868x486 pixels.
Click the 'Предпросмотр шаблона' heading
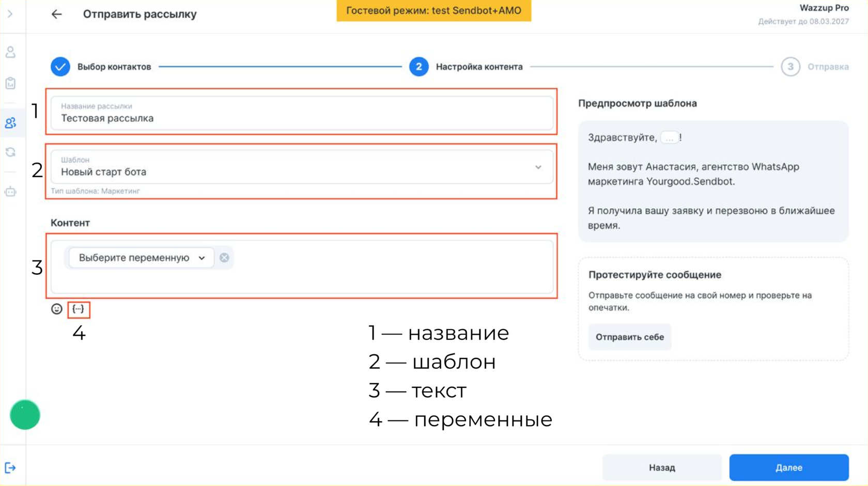(637, 103)
